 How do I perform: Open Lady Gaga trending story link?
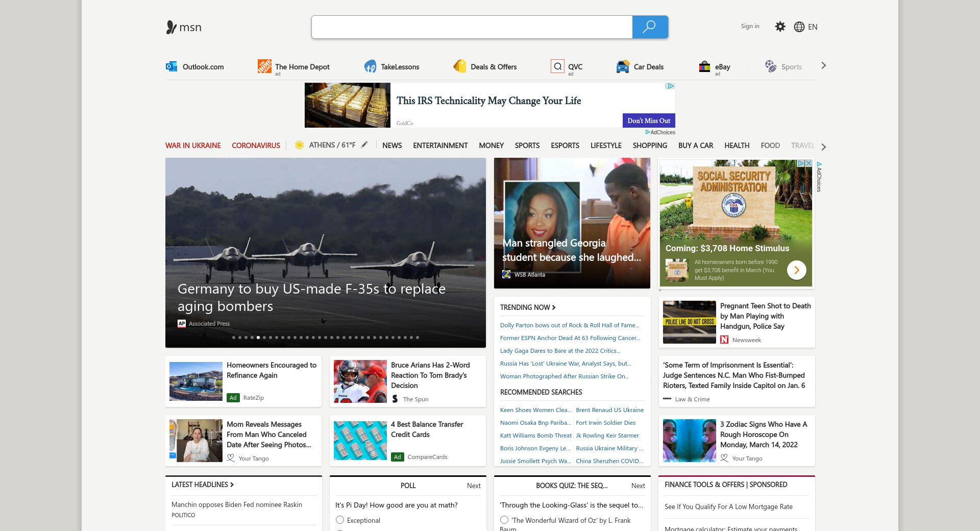click(560, 351)
